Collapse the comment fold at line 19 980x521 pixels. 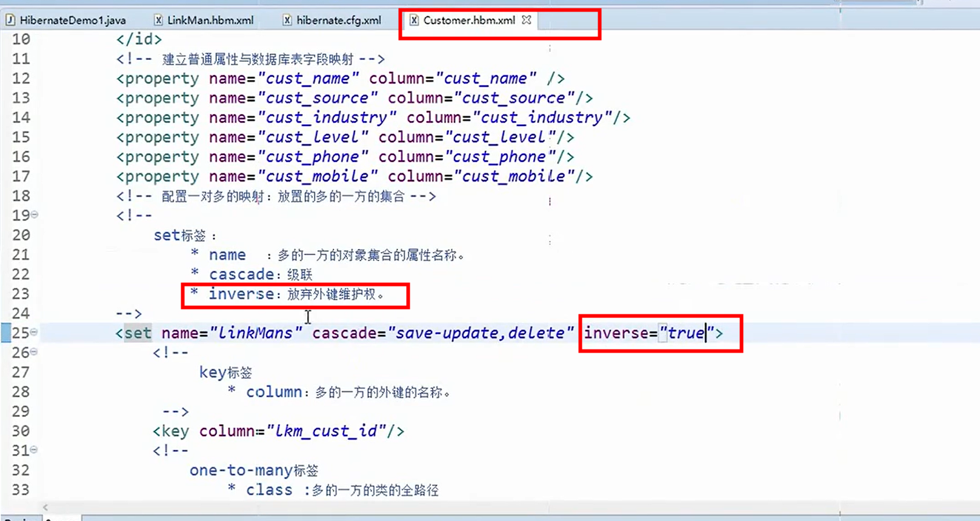click(x=35, y=214)
